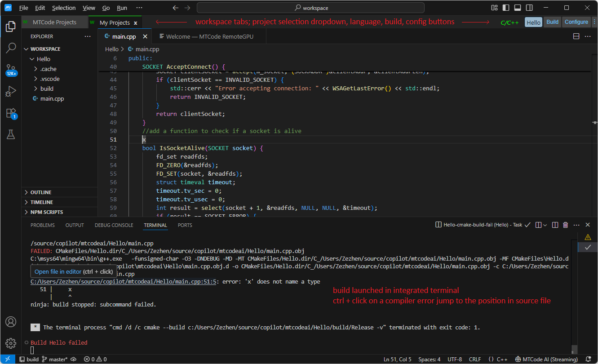The image size is (598, 364).
Task: Switch to the PORTS panel tab
Action: [x=185, y=225]
